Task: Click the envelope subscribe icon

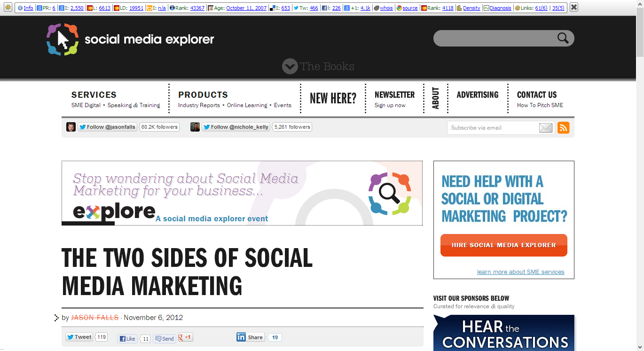Action: coord(546,128)
